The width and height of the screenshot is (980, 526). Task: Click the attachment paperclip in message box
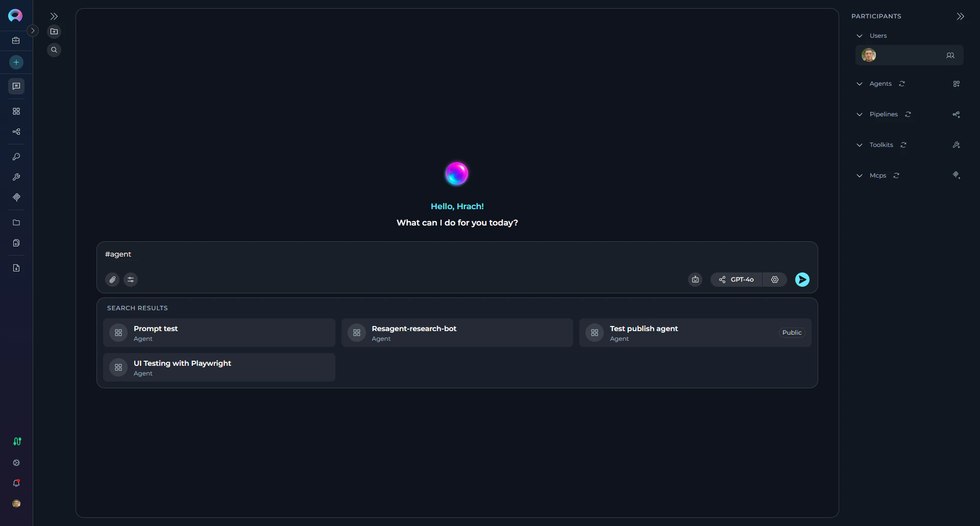pos(112,279)
